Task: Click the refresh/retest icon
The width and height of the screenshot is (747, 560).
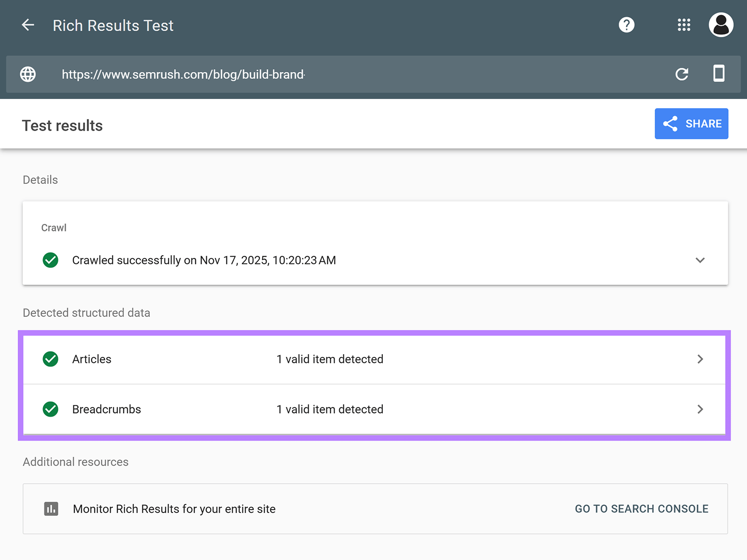Action: click(x=682, y=74)
